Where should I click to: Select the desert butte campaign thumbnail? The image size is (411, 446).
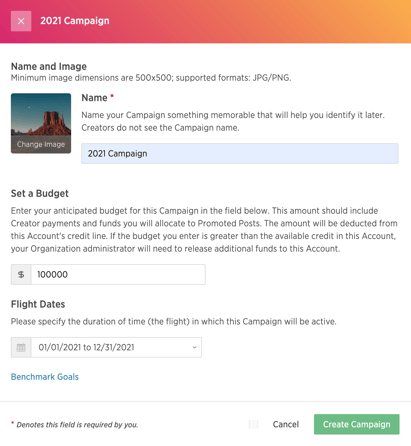click(41, 123)
